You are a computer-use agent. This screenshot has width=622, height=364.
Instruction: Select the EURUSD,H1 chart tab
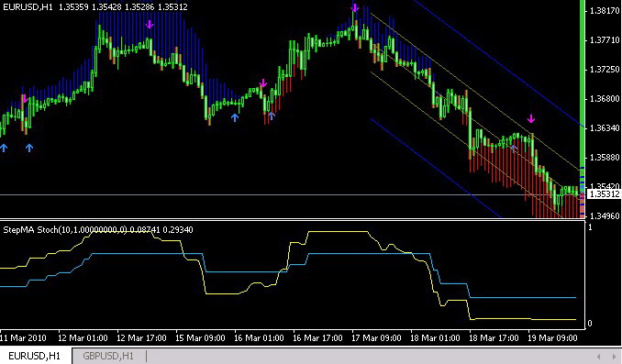click(35, 356)
